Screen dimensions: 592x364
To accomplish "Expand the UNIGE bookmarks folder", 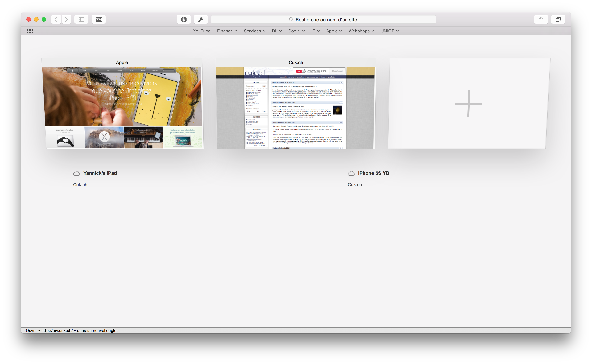I will pyautogui.click(x=389, y=31).
